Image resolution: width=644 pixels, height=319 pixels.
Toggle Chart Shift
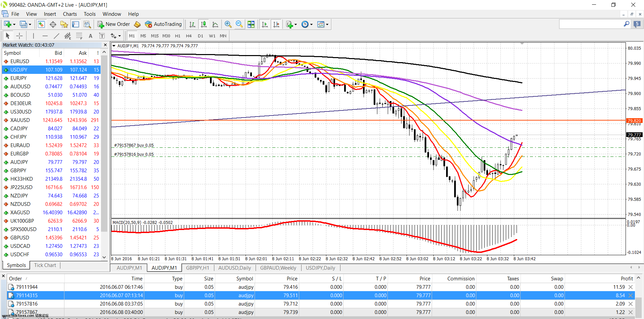(x=276, y=24)
